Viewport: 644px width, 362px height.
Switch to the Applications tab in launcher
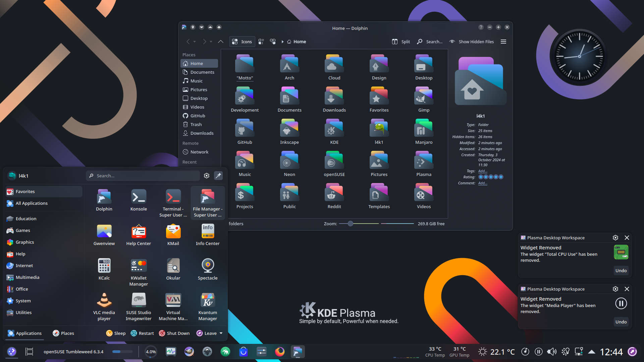tap(25, 333)
